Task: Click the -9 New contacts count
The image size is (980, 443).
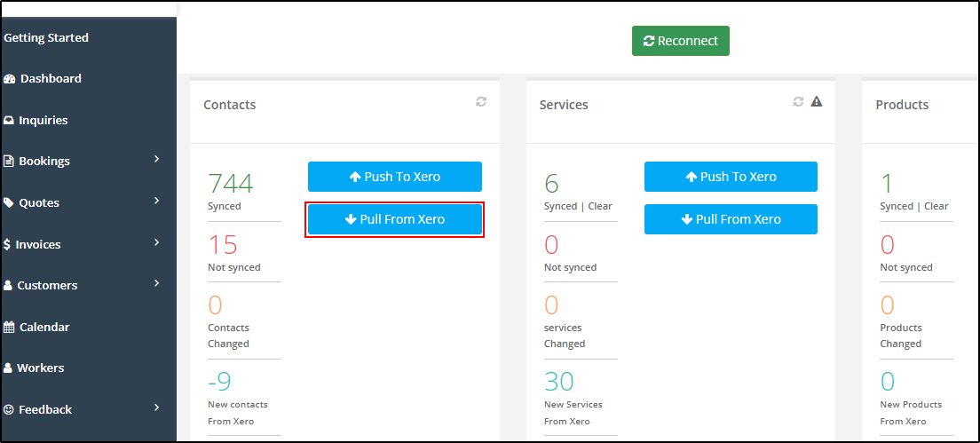Action: pos(219,381)
